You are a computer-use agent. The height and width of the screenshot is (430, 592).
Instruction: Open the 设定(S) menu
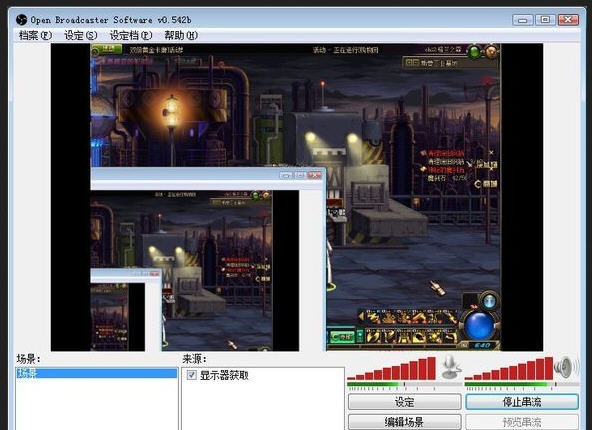[80, 35]
